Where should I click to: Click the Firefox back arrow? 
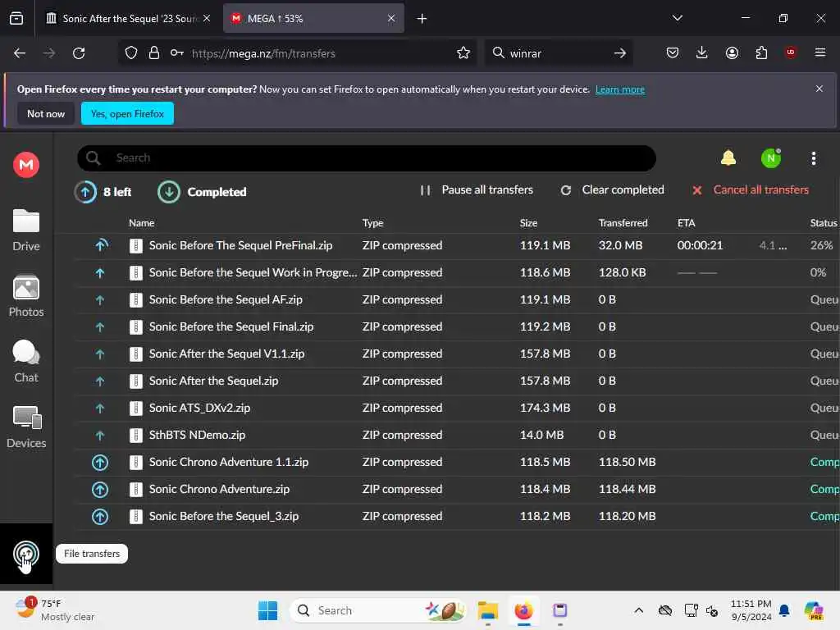tap(20, 53)
